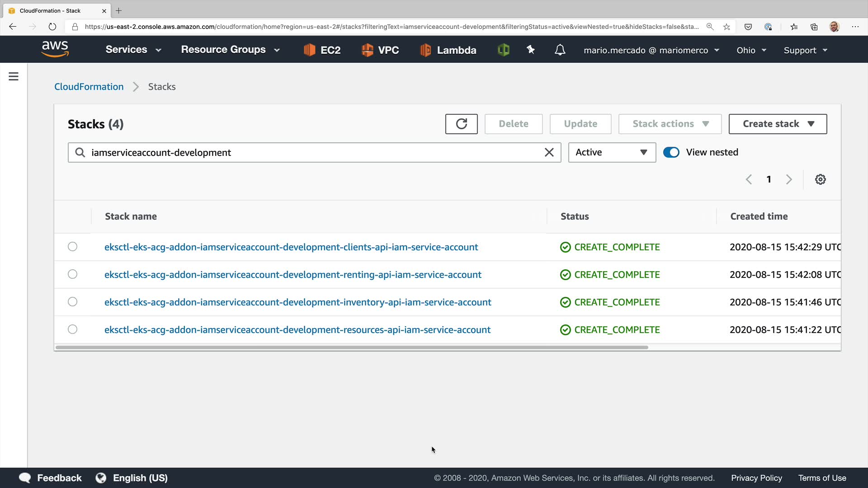The height and width of the screenshot is (488, 868).
Task: Select the resources-api stack radio button
Action: 72,329
